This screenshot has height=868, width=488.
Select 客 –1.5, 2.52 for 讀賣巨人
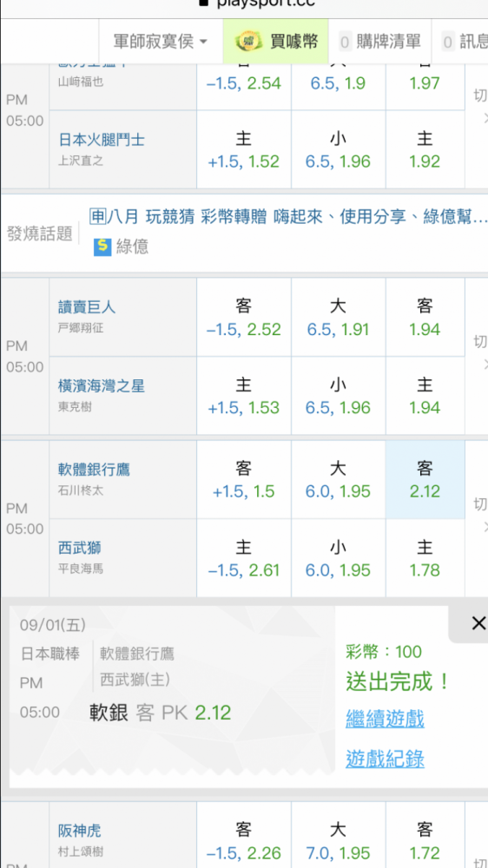244,317
